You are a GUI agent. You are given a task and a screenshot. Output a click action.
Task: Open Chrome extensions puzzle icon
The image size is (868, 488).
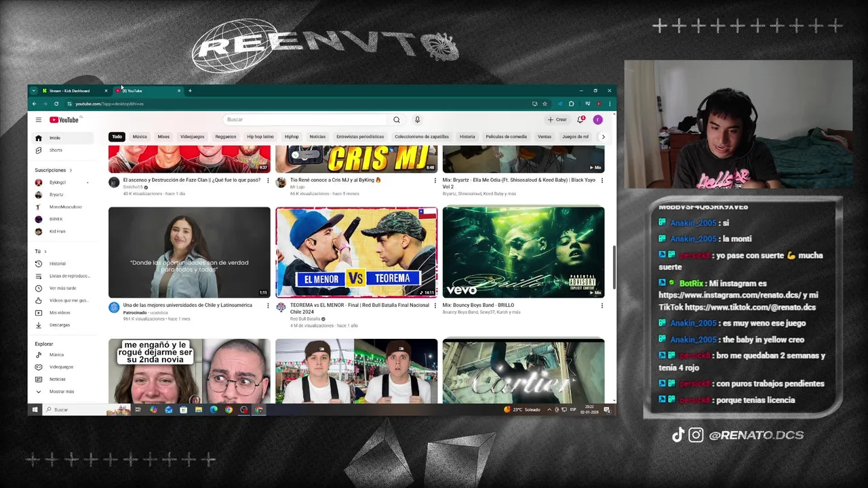tap(572, 104)
